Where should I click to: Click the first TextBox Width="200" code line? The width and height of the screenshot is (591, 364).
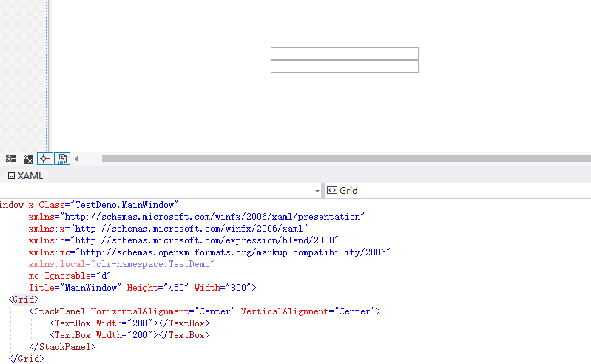click(129, 323)
